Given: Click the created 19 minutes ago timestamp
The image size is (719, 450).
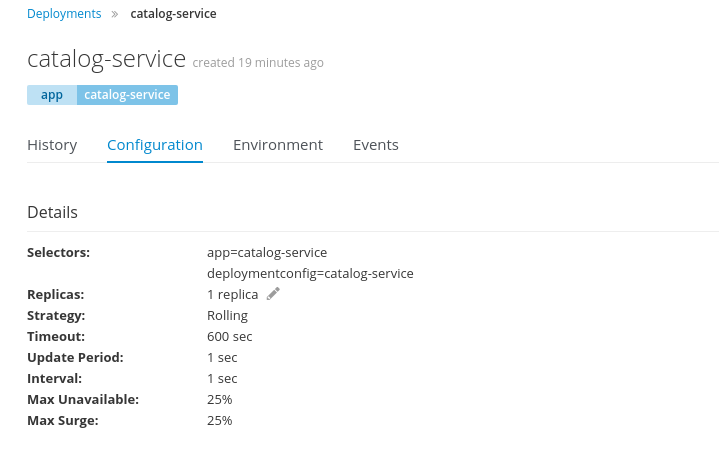Looking at the screenshot, I should 258,62.
